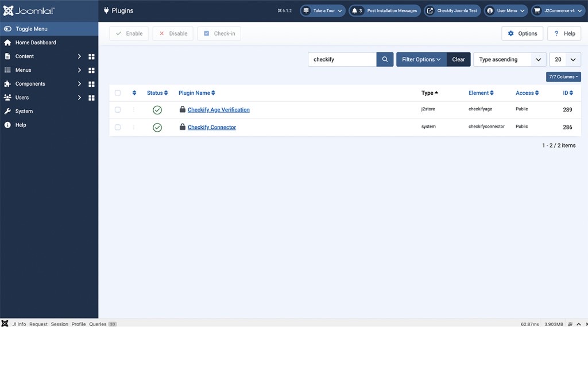Click the drag handle of Checkify Age Verification row

[x=134, y=110]
